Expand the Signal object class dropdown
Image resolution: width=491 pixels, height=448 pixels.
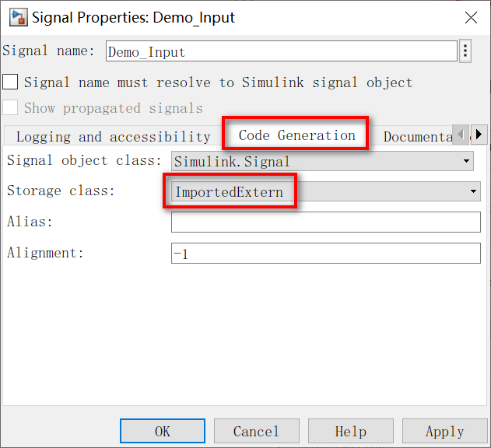pos(322,161)
